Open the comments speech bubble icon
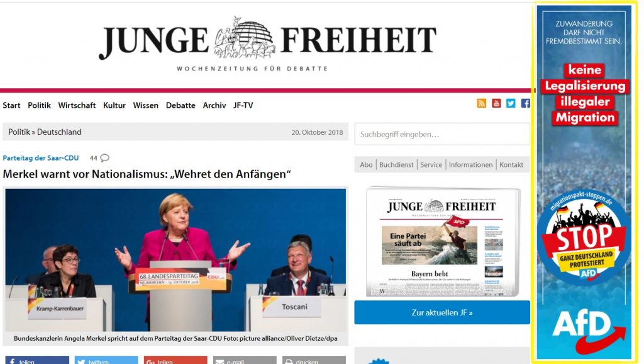This screenshot has height=364, width=644. 105,158
